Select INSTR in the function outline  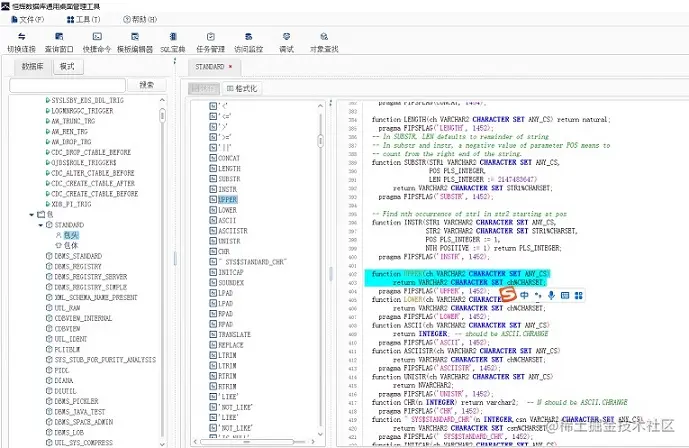[x=228, y=189]
